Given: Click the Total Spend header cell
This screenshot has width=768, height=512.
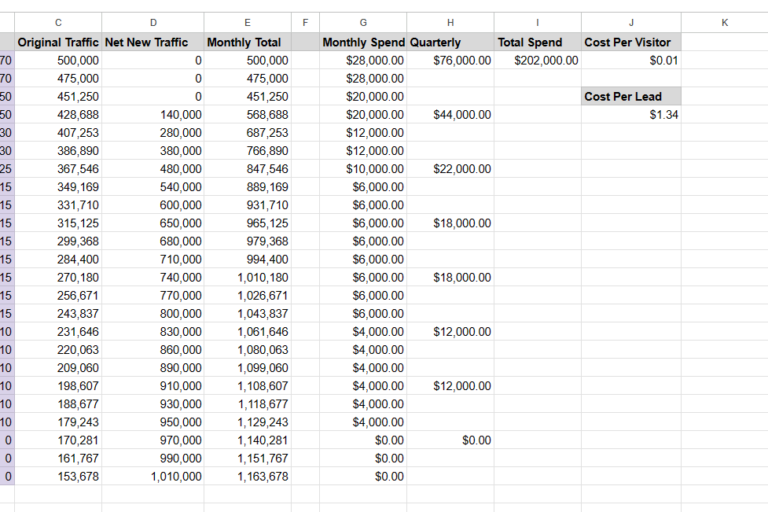Looking at the screenshot, I should click(x=538, y=42).
